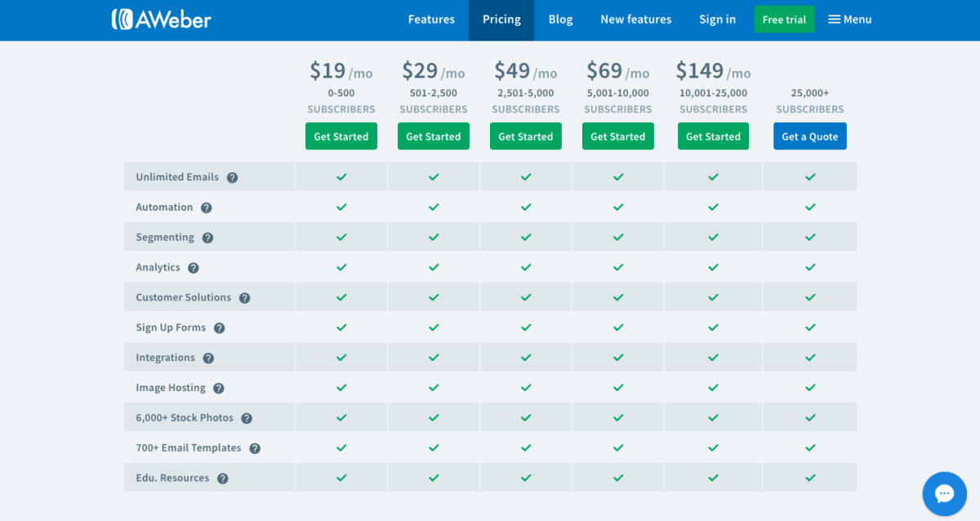Show help for Sign Up Forms
Viewport: 980px width, 521px height.
tap(220, 328)
